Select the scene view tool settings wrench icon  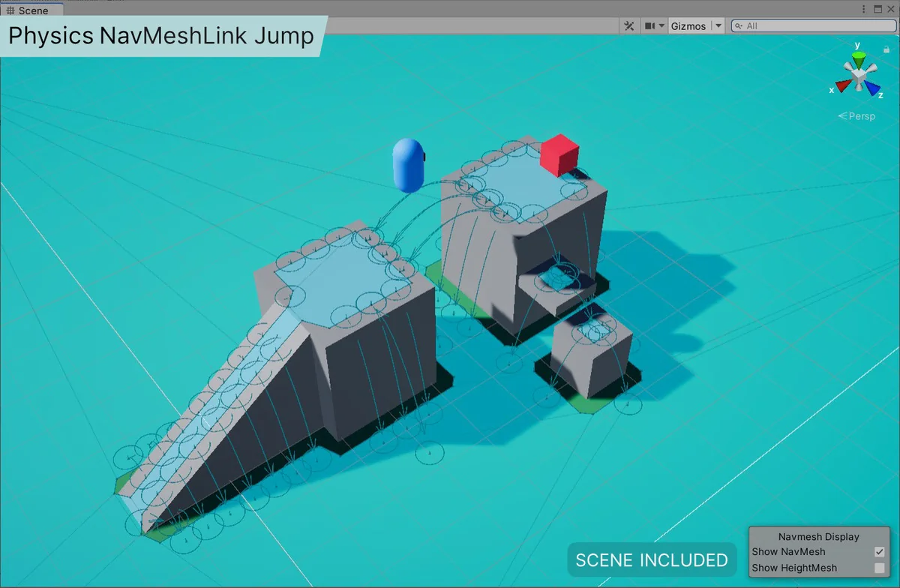[x=628, y=25]
